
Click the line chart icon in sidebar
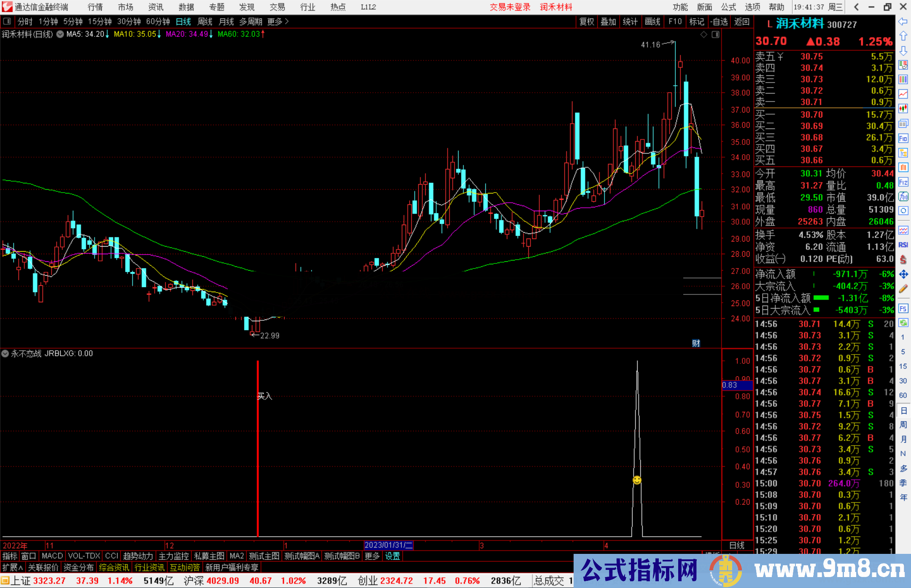[x=903, y=94]
